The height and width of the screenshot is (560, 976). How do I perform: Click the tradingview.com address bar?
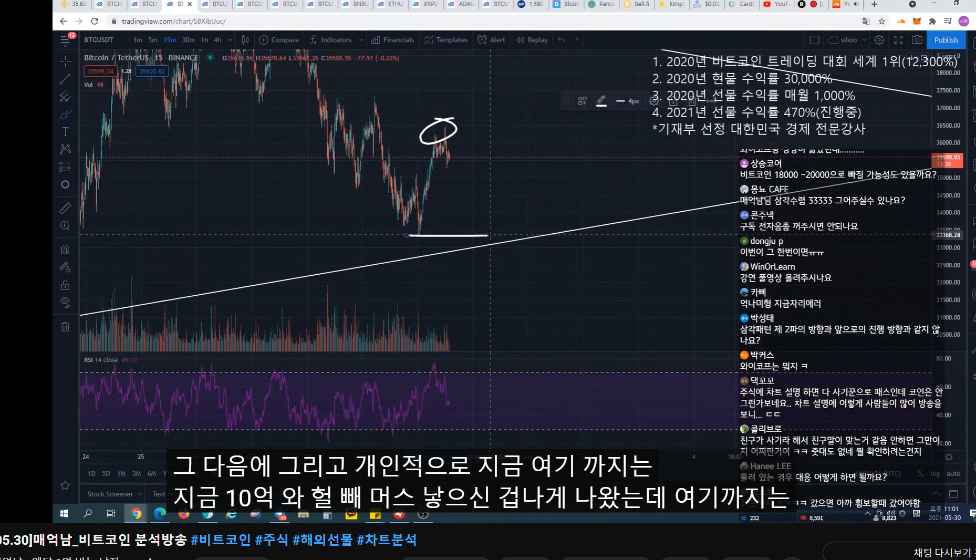coord(174,21)
